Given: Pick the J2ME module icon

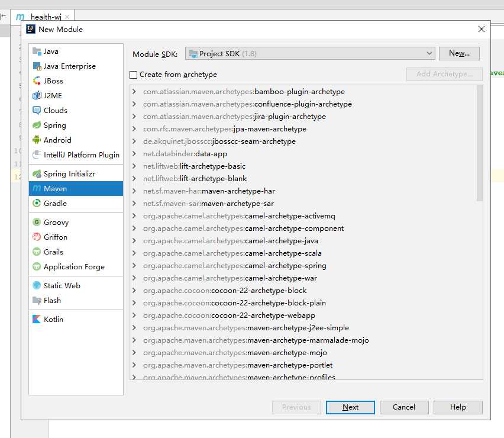Looking at the screenshot, I should 37,95.
